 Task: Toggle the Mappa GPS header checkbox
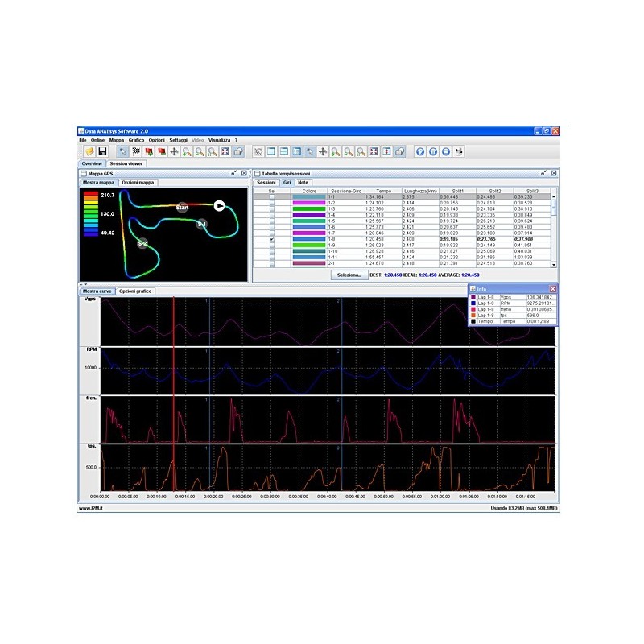pyautogui.click(x=84, y=174)
